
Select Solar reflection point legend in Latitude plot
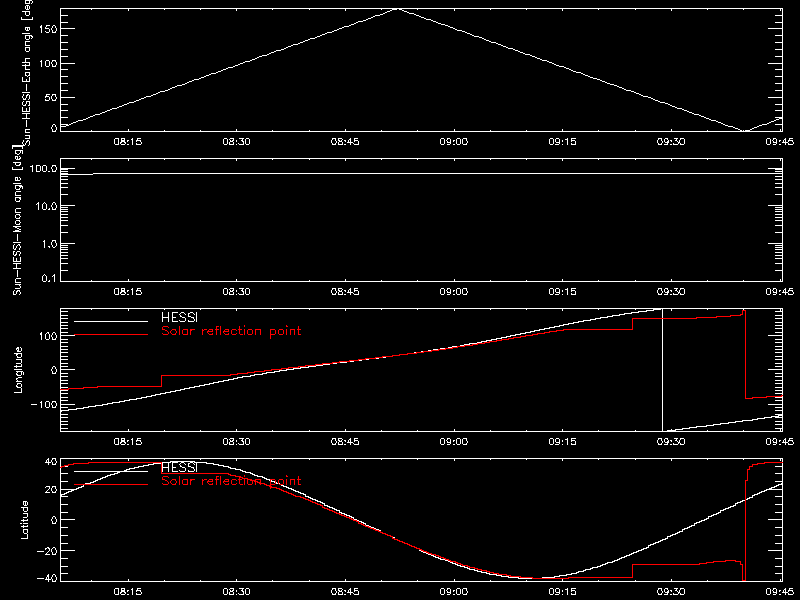tap(231, 481)
